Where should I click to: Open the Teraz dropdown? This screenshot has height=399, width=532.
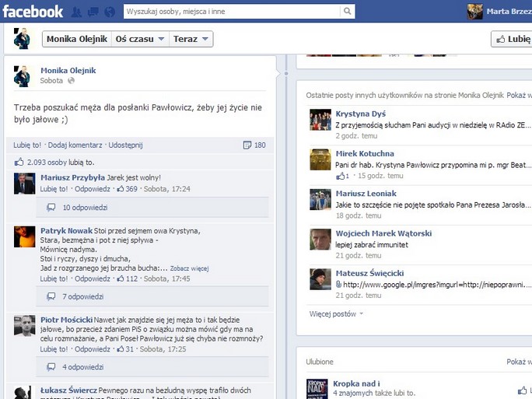click(x=191, y=39)
